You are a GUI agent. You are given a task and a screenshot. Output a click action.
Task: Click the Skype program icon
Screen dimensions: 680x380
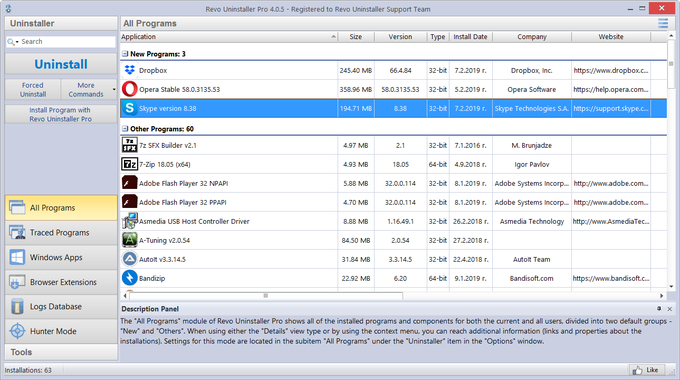tap(129, 108)
